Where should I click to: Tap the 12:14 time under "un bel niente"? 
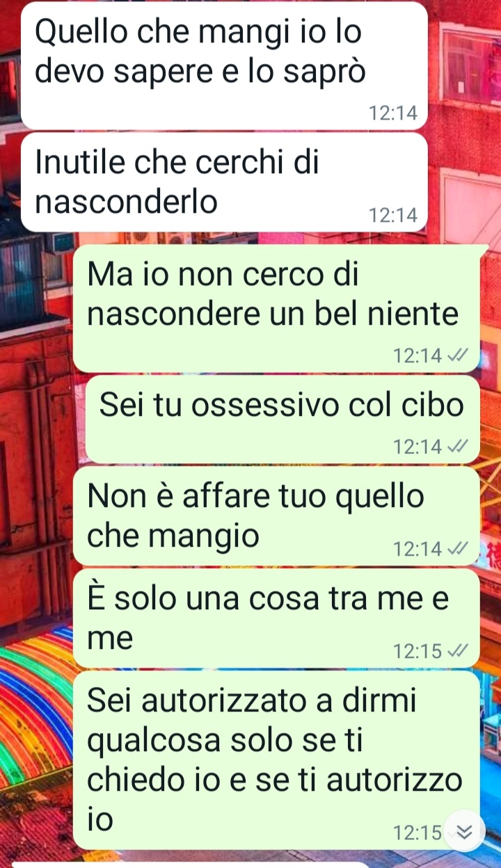point(417,356)
